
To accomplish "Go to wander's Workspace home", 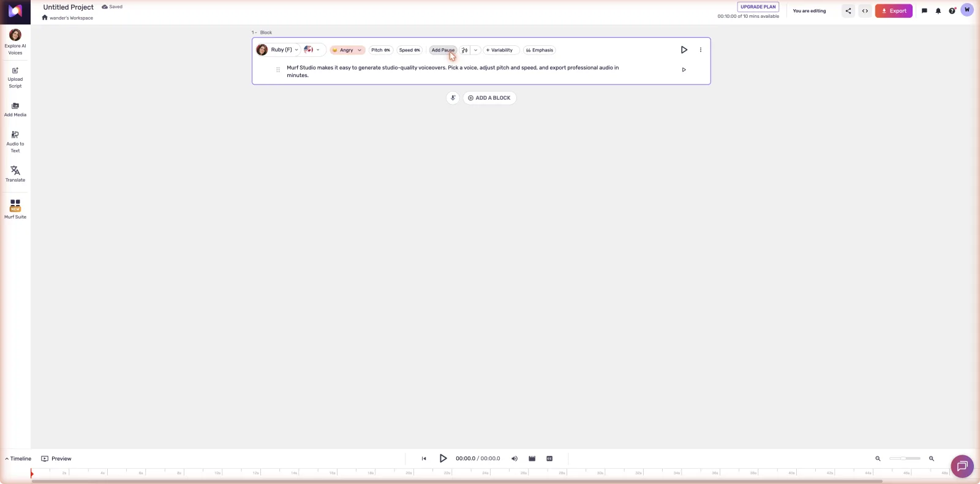I will 67,18.
